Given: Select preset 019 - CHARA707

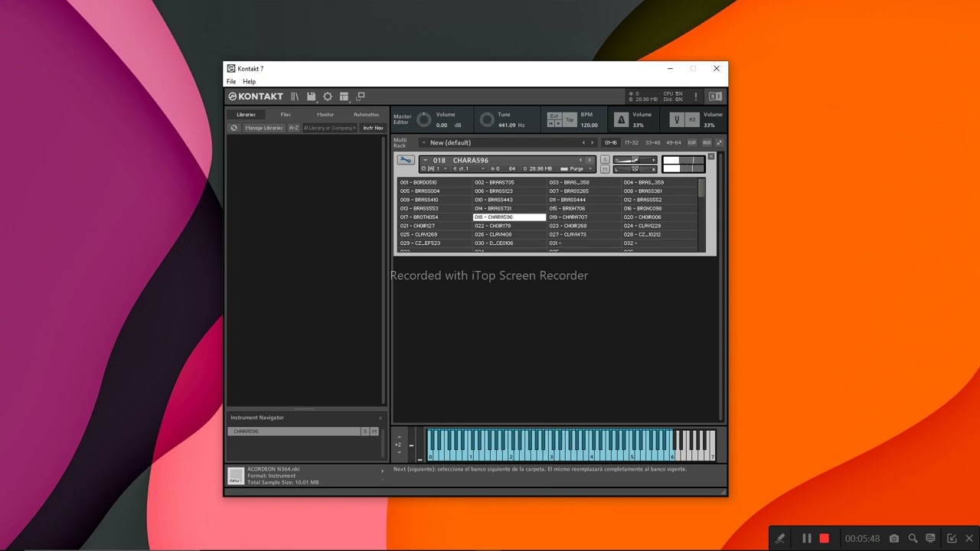Looking at the screenshot, I should click(584, 217).
